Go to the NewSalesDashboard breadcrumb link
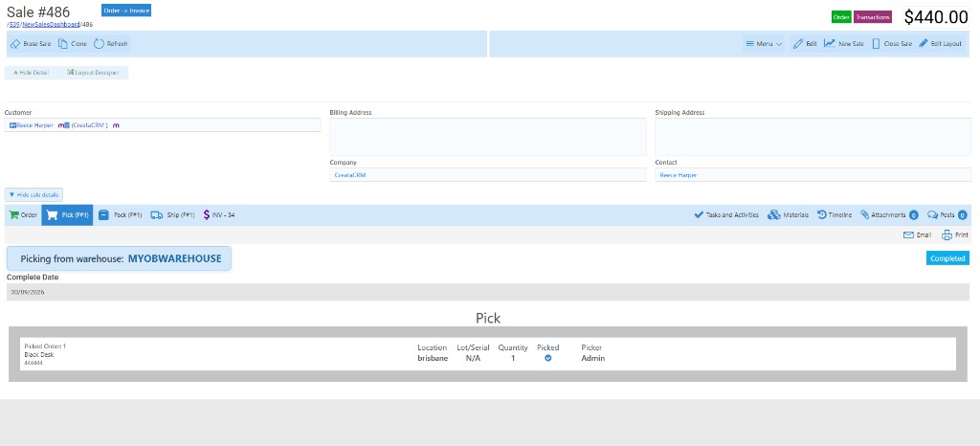980x446 pixels. (51, 24)
